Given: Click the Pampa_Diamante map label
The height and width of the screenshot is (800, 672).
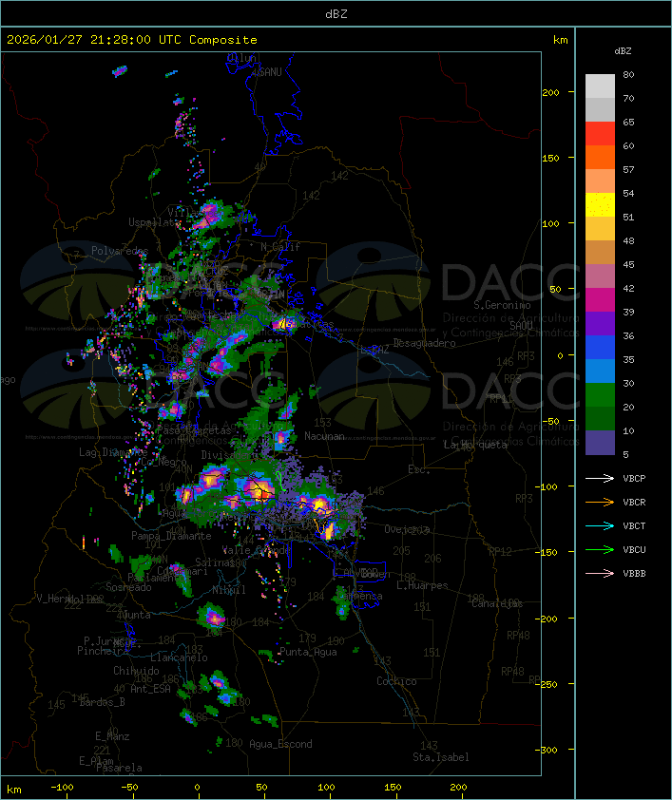Looking at the screenshot, I should click(x=171, y=536).
